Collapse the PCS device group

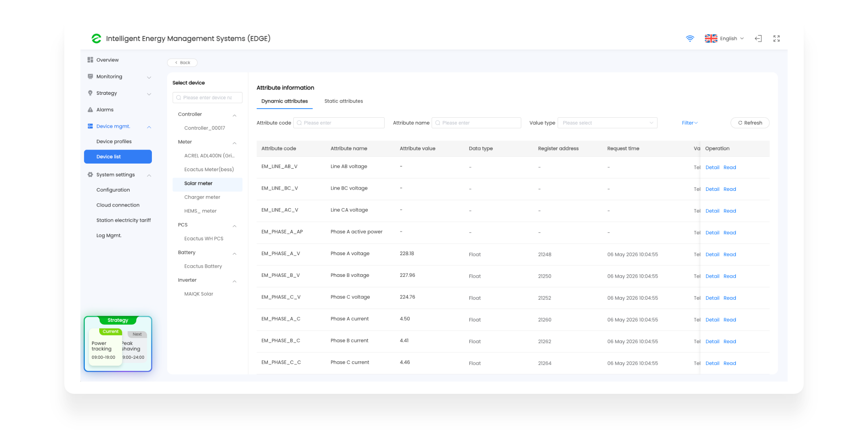tap(235, 226)
